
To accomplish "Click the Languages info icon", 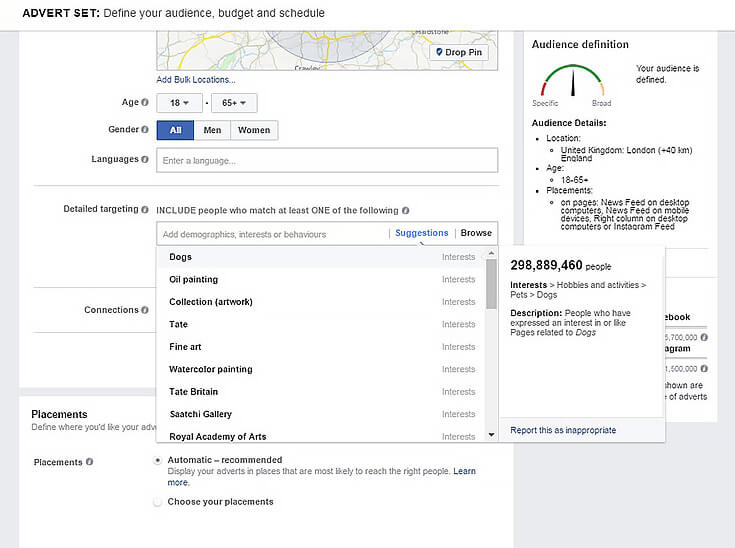I will [145, 159].
